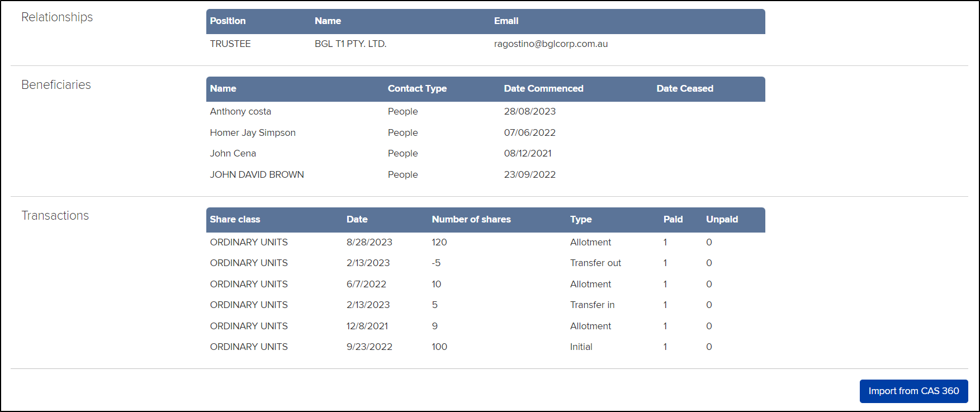Click the Date Commenced column header
Screen dimensions: 980x412
pos(543,88)
